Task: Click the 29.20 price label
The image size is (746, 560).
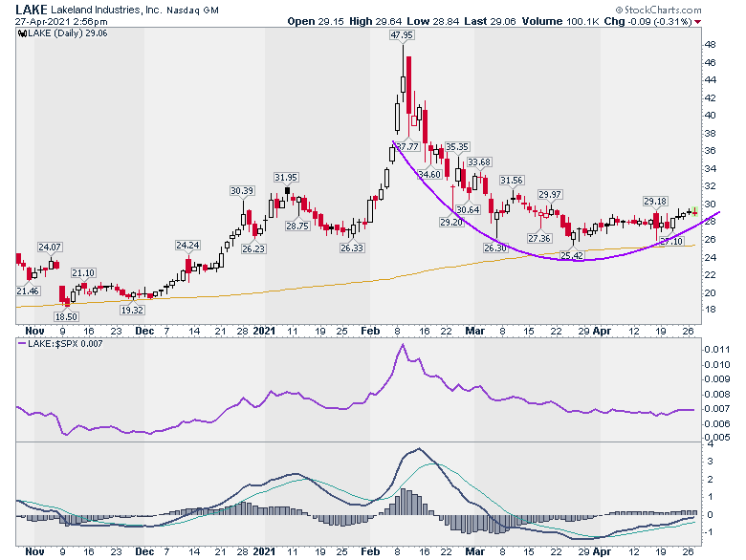Action: (451, 222)
